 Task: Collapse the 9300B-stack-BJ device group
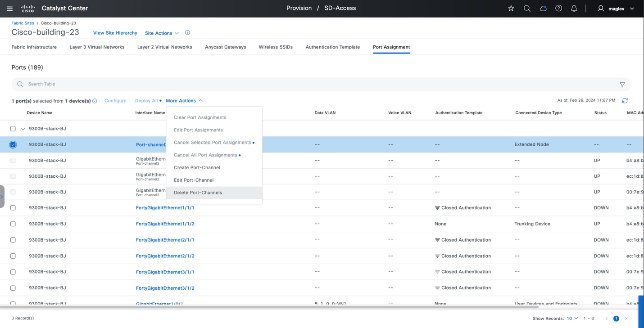pos(23,129)
